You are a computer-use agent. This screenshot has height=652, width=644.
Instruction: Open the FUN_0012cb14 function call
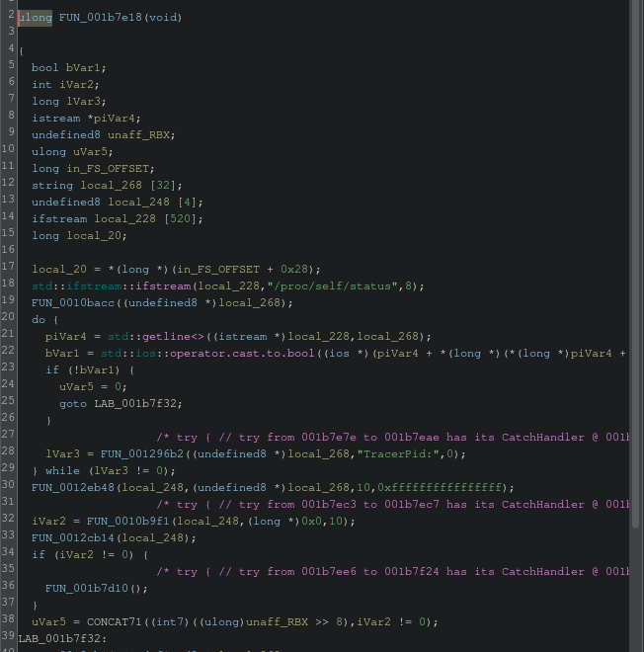pyautogui.click(x=73, y=537)
